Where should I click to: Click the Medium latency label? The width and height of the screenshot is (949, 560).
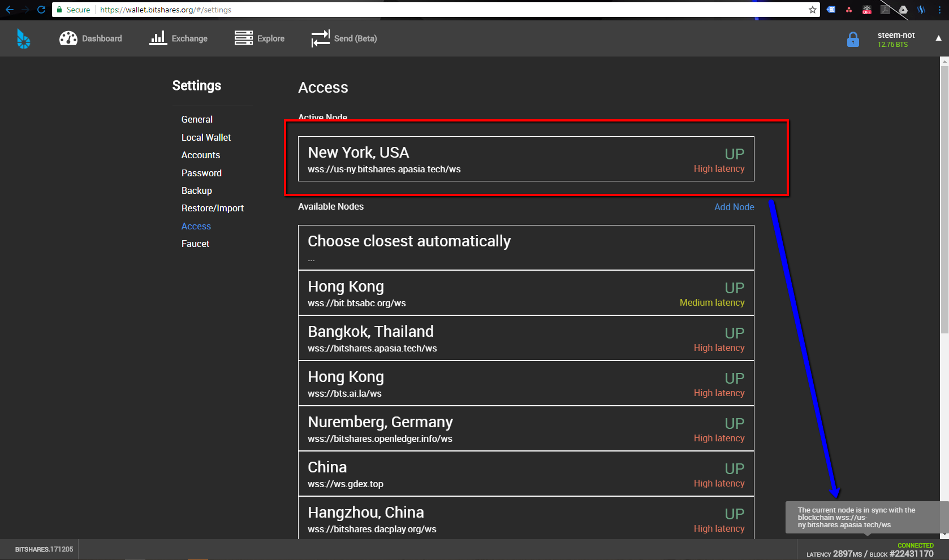coord(712,303)
